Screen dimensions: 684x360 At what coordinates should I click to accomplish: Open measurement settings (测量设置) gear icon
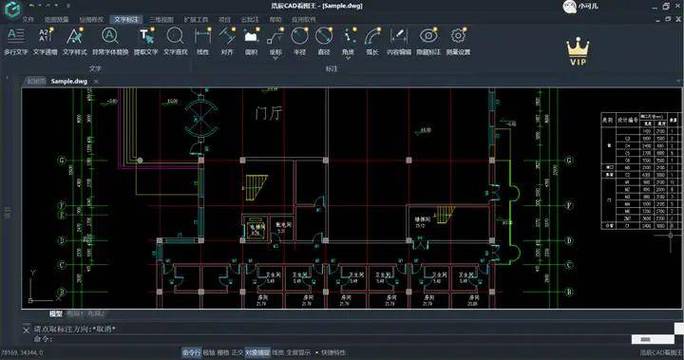point(458,41)
